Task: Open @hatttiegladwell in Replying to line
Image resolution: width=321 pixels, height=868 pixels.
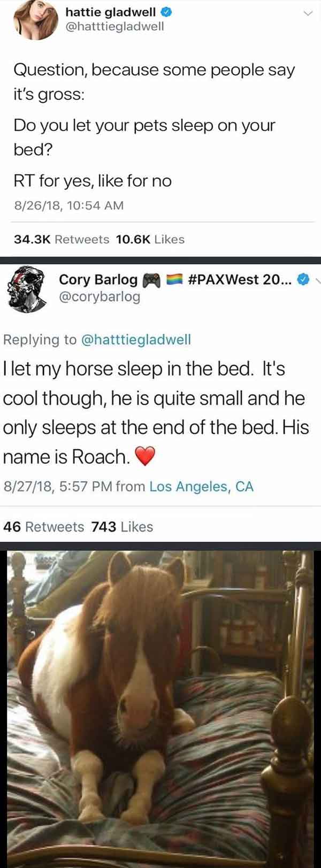Action: (x=135, y=340)
